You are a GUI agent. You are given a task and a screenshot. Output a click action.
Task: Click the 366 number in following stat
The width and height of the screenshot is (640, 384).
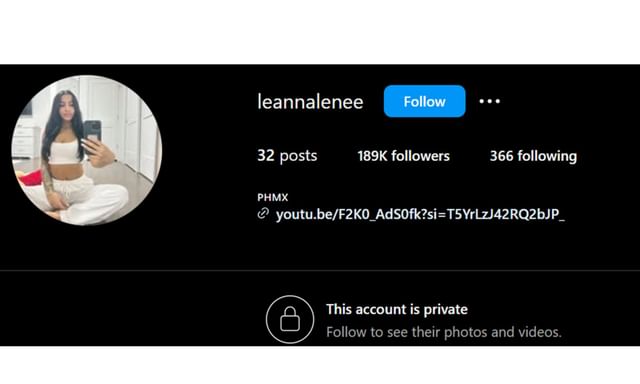click(x=501, y=156)
